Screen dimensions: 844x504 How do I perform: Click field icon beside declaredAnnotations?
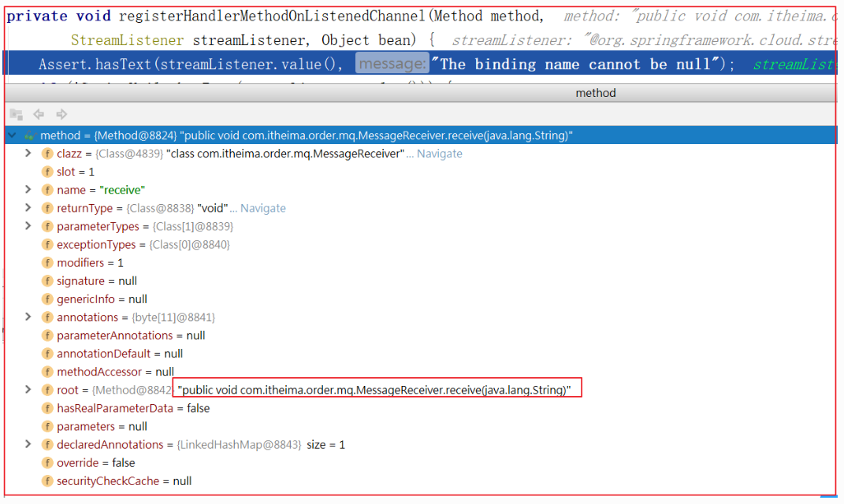[x=47, y=445]
